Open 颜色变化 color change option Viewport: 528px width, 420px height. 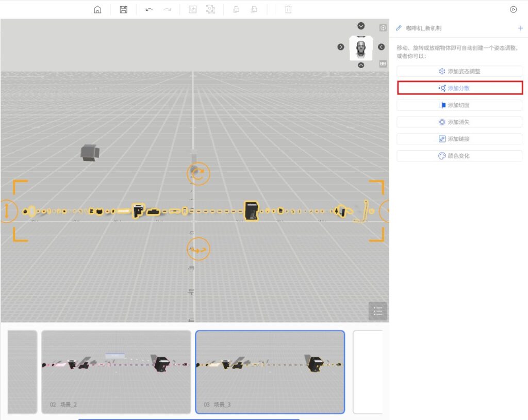(x=459, y=156)
